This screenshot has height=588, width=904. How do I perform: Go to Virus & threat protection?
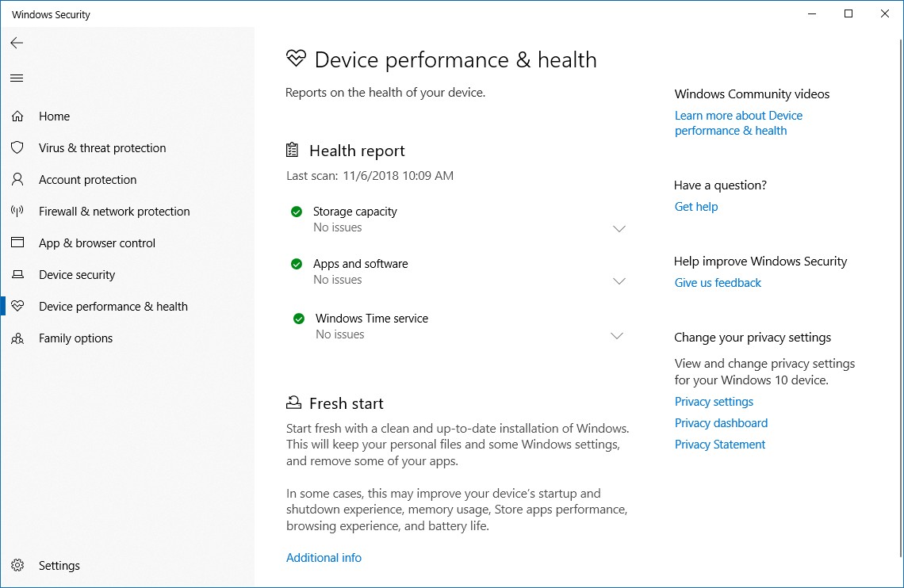pyautogui.click(x=102, y=148)
